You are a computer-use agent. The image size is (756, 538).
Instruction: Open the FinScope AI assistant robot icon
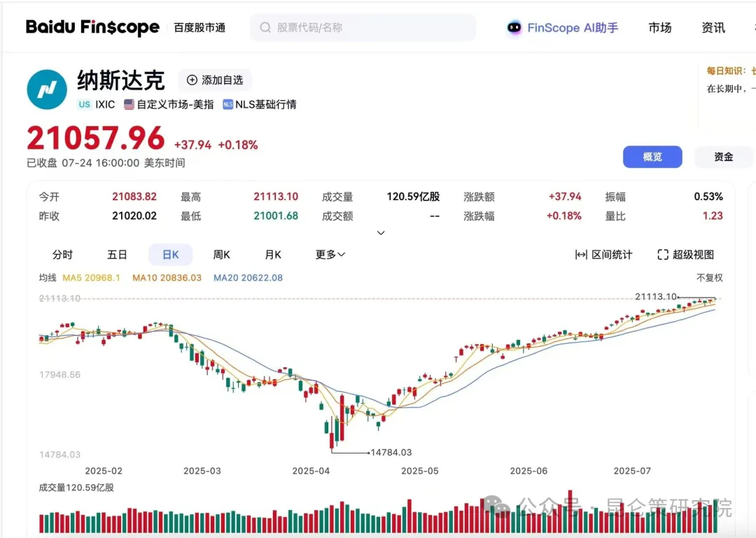pos(514,28)
